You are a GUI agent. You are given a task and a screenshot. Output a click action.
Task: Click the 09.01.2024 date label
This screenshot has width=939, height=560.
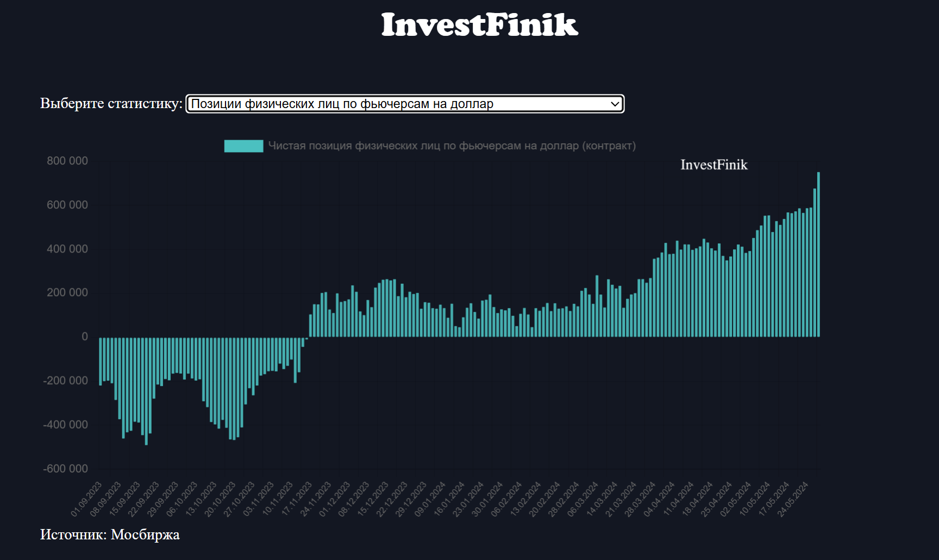(x=430, y=499)
